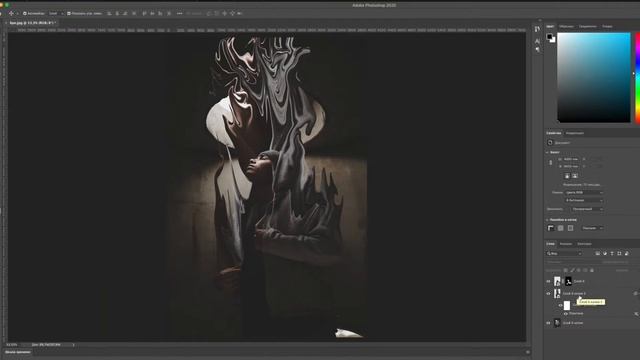Hide the bottom Слой 4 копия layer
The image size is (640, 360).
[x=548, y=323]
